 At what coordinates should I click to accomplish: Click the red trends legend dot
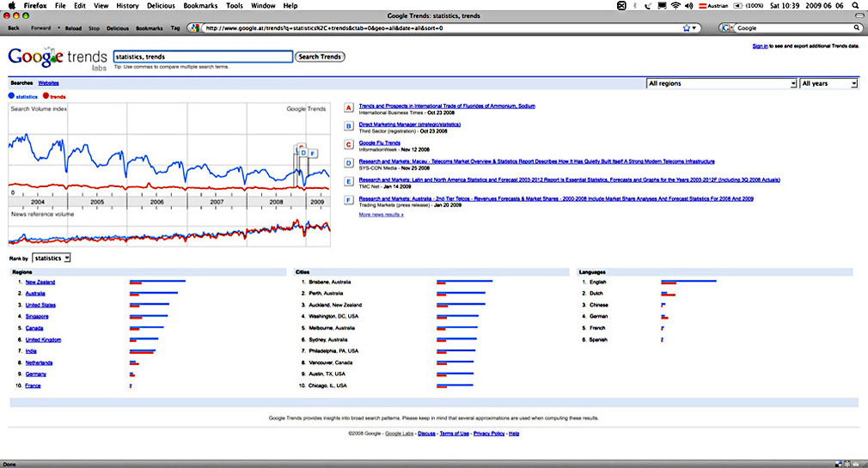pos(46,95)
